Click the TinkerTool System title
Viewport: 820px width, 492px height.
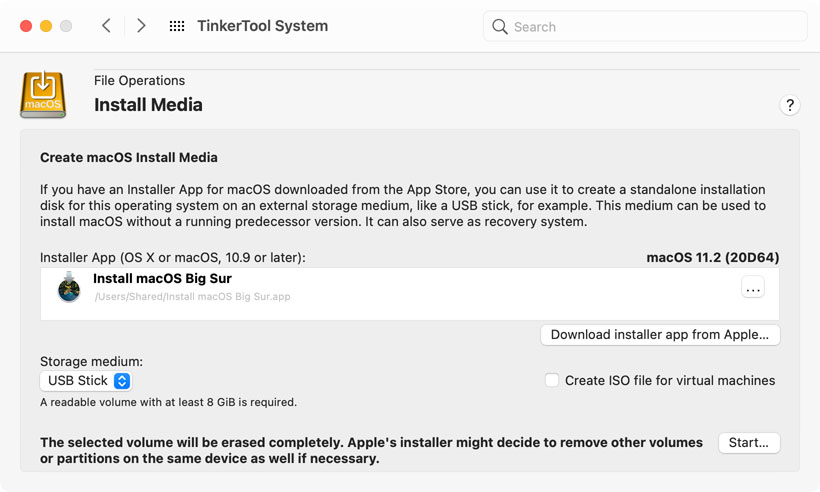pyautogui.click(x=263, y=26)
